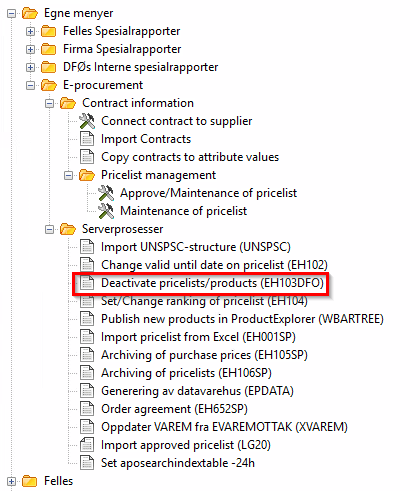Click document icon for Set/Change ranking of pricelist
This screenshot has height=491, width=420.
click(x=87, y=301)
